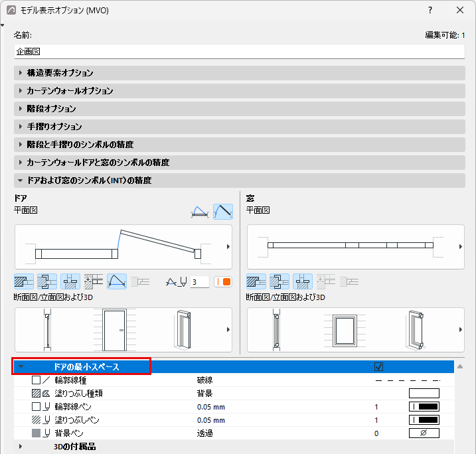476x454 pixels.
Task: Click 輪郭線ペン black pen color swatch
Action: click(x=424, y=407)
